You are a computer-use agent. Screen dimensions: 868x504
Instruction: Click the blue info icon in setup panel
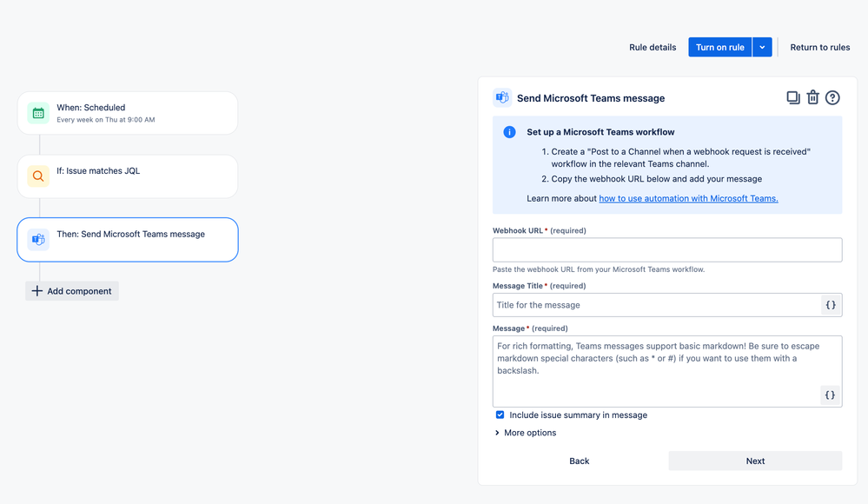pos(509,132)
